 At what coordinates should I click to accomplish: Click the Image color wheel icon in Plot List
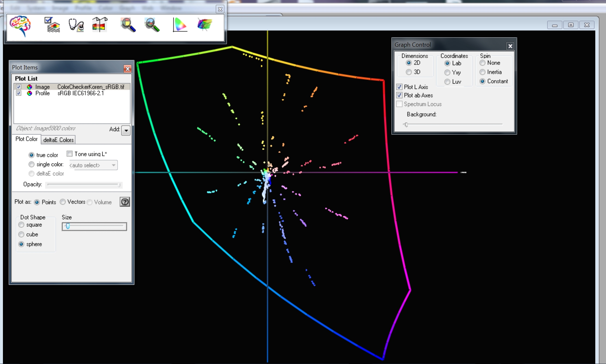tap(30, 87)
